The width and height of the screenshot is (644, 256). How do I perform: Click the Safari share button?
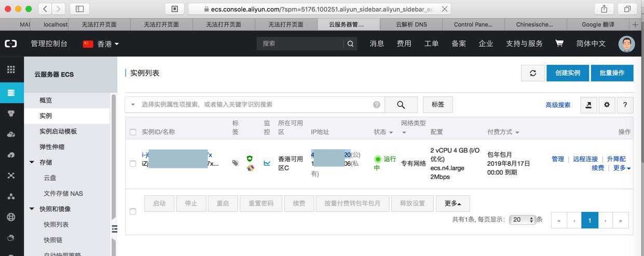click(x=604, y=9)
